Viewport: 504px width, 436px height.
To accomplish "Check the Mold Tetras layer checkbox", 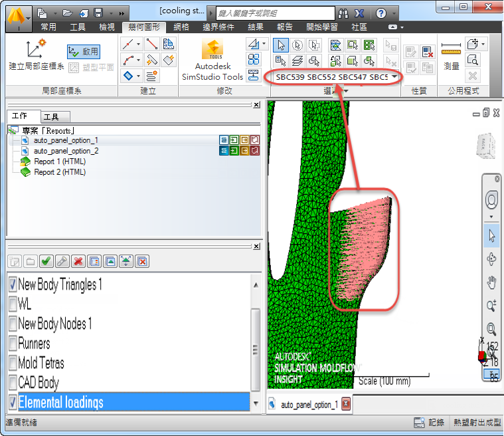I will point(13,364).
